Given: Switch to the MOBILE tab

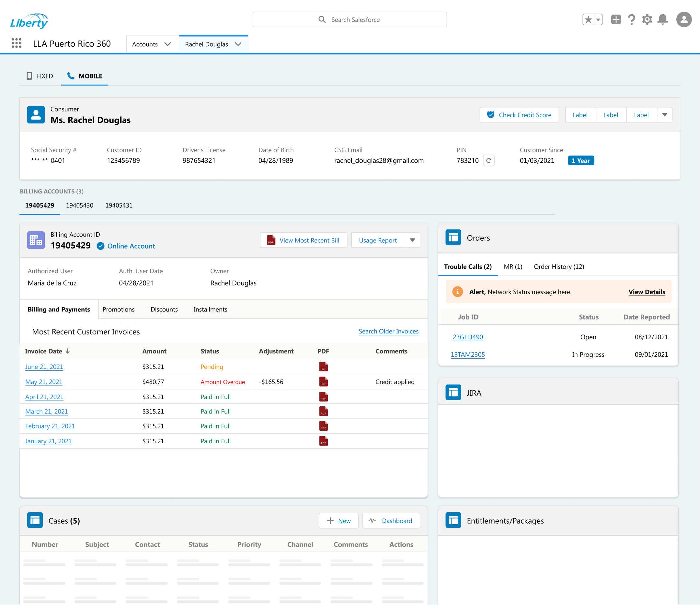Looking at the screenshot, I should tap(85, 76).
